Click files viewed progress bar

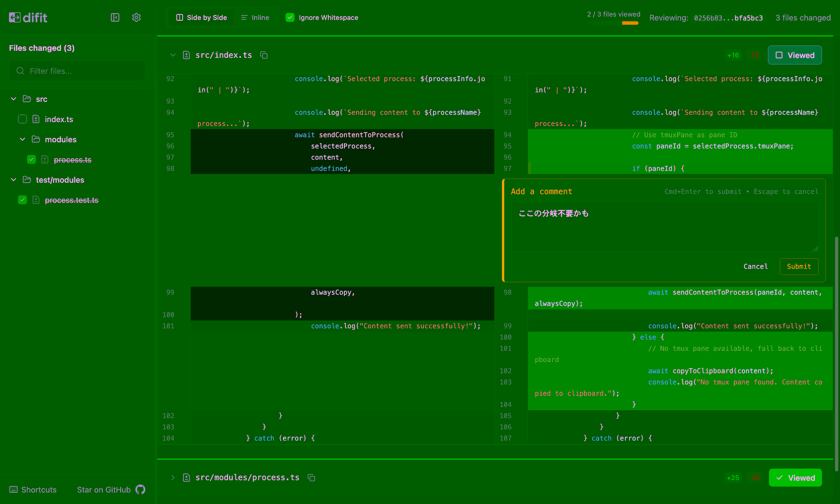point(613,23)
